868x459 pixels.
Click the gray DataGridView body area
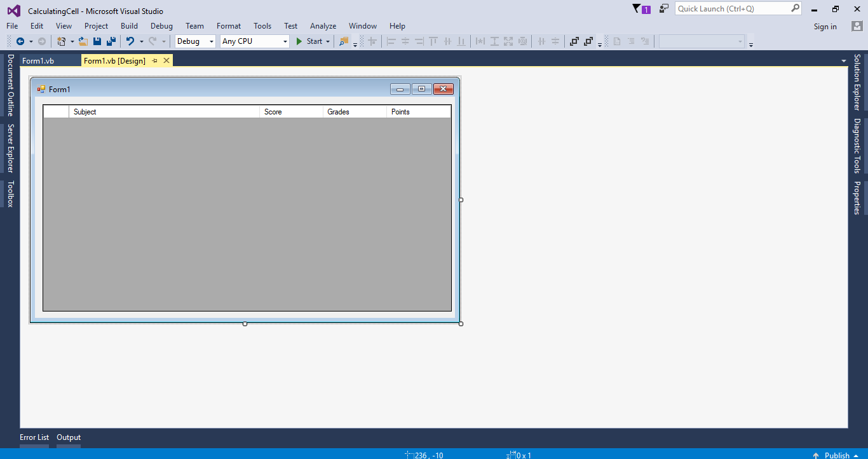[x=247, y=214]
